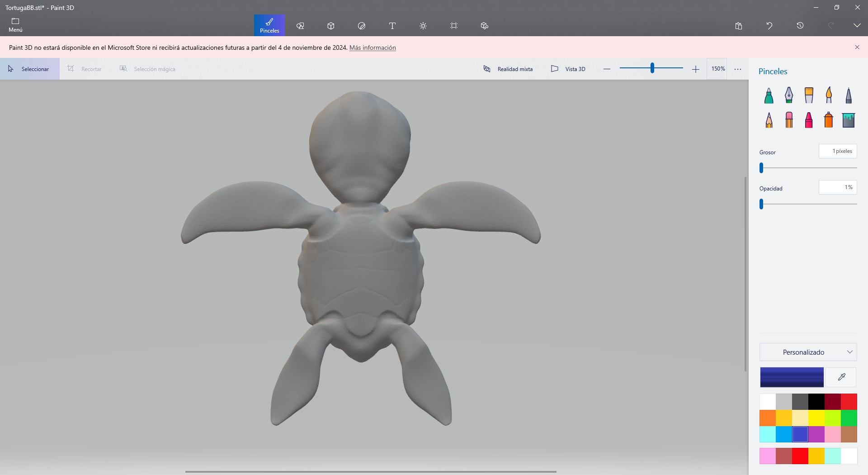Zoom in with the plus button

695,69
